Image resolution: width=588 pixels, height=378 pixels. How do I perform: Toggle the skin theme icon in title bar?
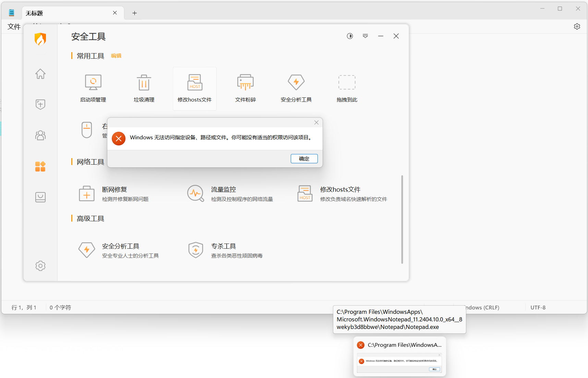(x=350, y=36)
